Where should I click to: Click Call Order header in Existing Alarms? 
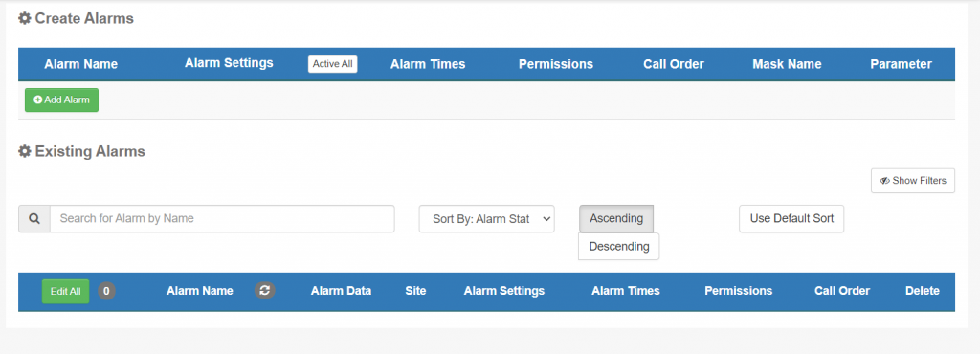click(842, 291)
